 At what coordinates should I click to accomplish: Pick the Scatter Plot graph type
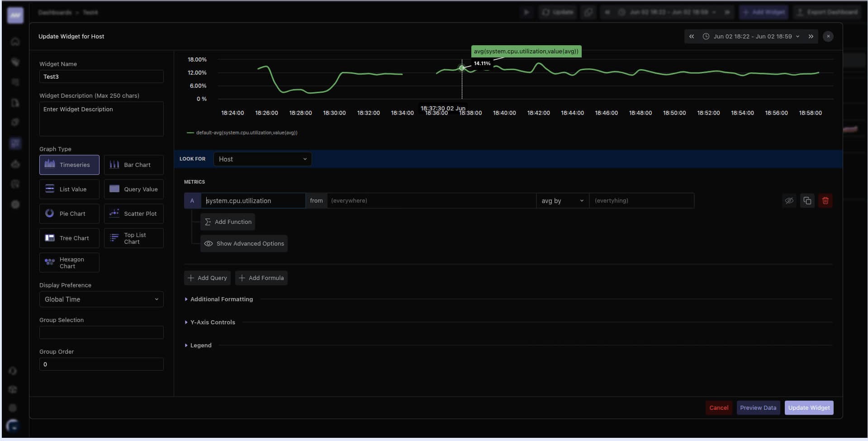coord(134,213)
